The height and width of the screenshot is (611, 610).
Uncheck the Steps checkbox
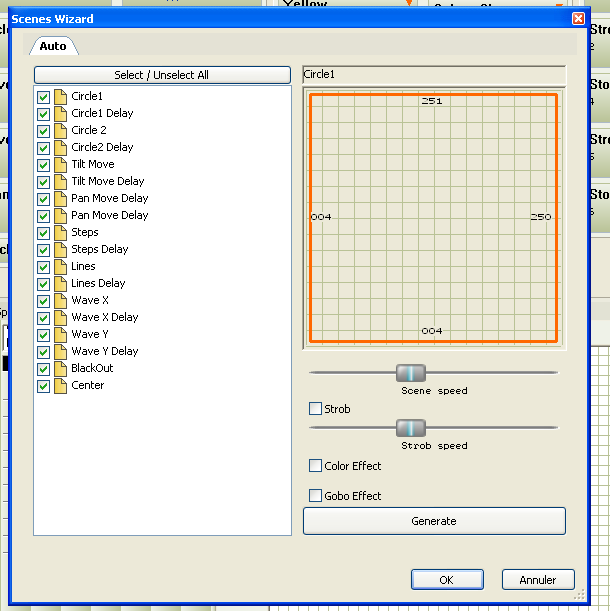pos(44,233)
